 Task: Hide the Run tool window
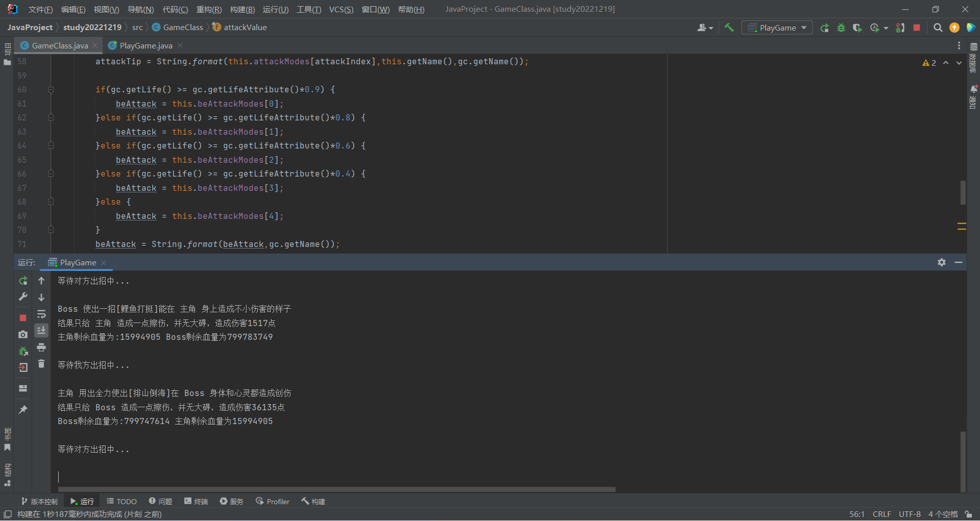click(x=959, y=262)
